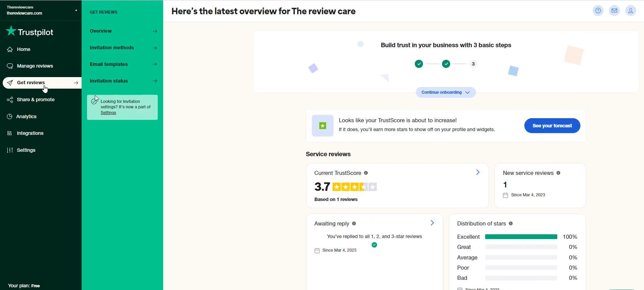
Task: Open the user profile icon
Action: click(631, 11)
